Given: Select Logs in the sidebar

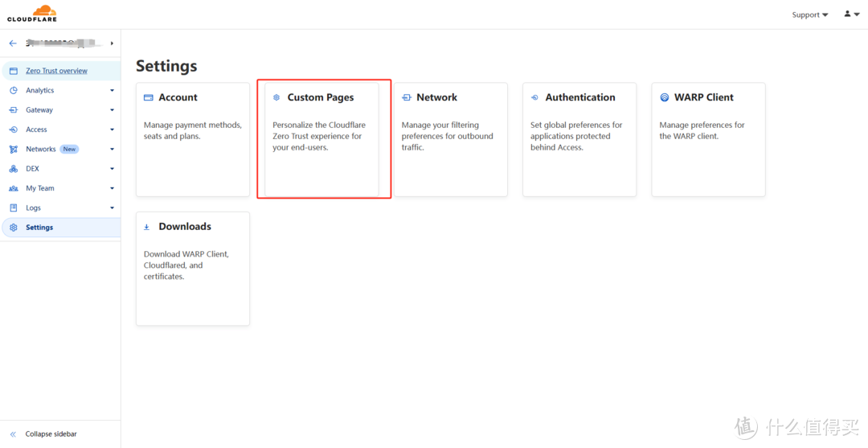Looking at the screenshot, I should (x=33, y=208).
